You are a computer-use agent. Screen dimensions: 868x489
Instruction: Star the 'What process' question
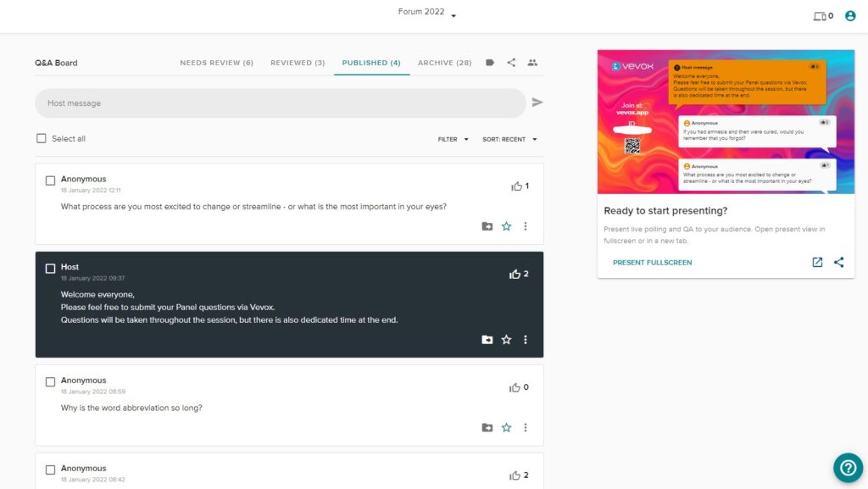(x=507, y=226)
